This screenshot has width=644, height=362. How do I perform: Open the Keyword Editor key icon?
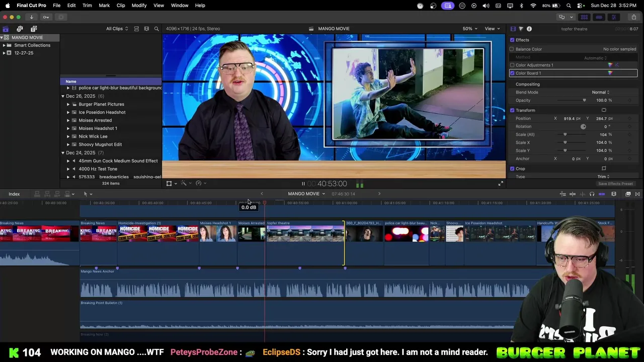[x=46, y=17]
